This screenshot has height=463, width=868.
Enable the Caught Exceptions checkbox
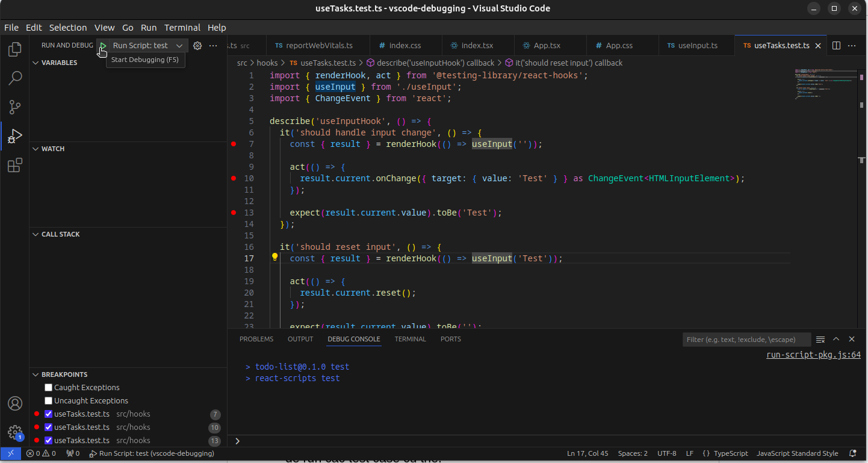[x=49, y=388]
